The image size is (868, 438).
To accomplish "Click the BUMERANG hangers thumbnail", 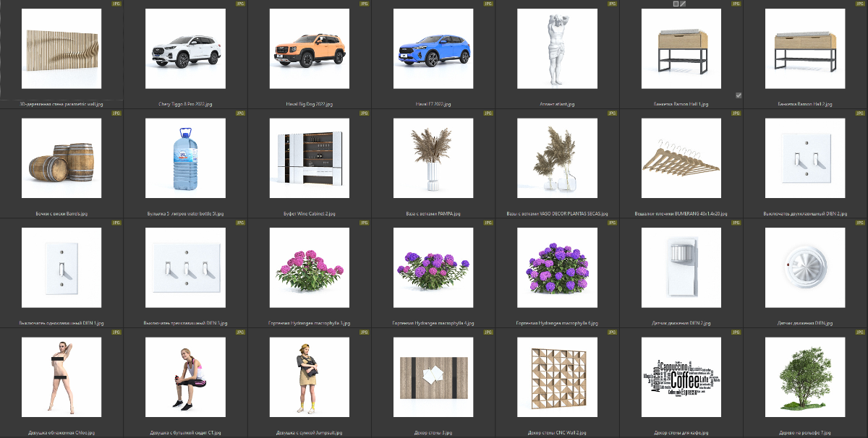I will 681,159.
